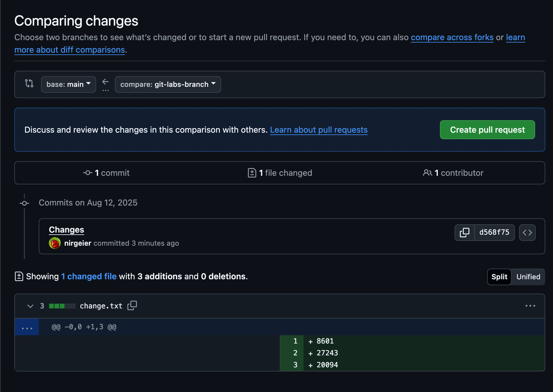Select the 1 file changed tab
The image size is (553, 392).
coord(280,173)
